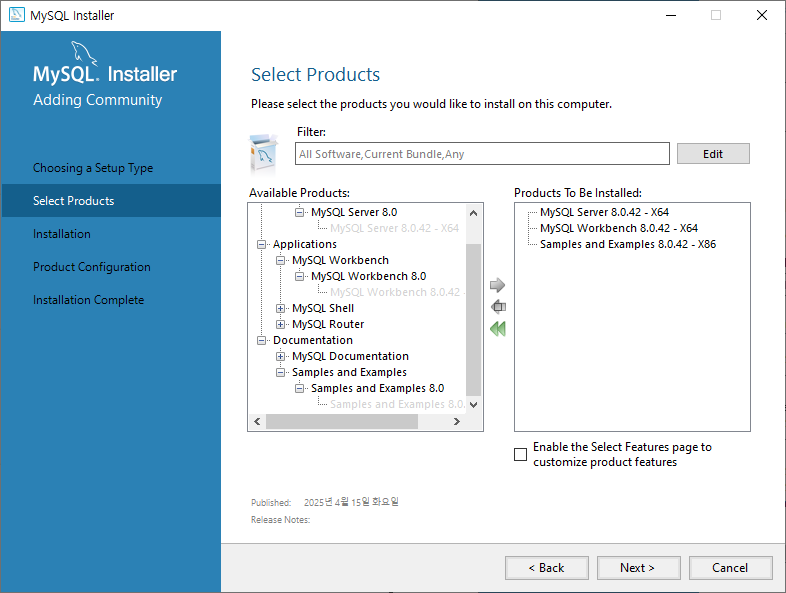
Task: Expand the MySQL Documentation node
Action: [x=280, y=356]
